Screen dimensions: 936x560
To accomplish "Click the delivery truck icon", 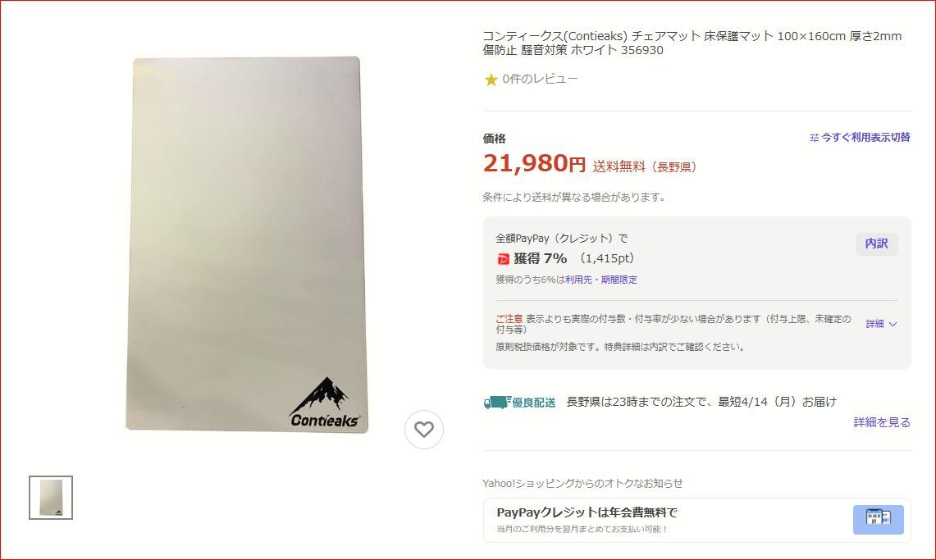I will 496,403.
